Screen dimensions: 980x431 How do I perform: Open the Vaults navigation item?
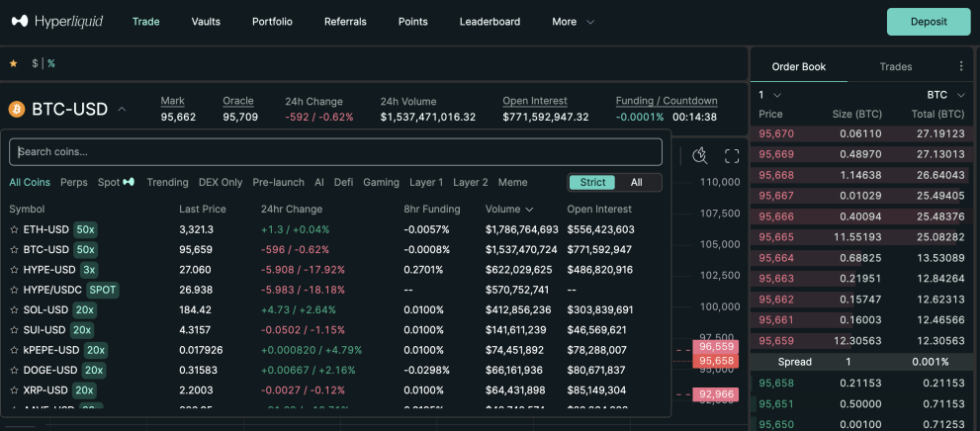[206, 22]
